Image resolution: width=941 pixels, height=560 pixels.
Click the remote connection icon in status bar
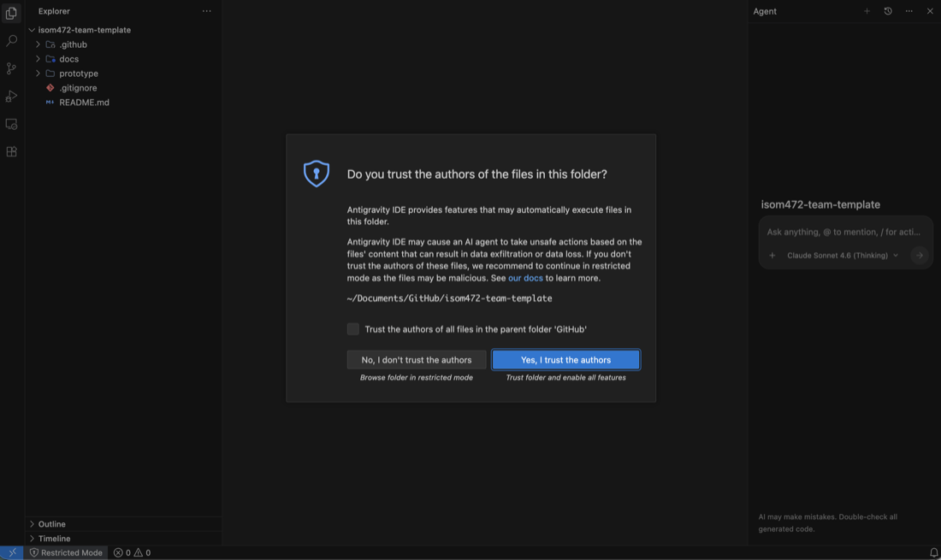pyautogui.click(x=12, y=553)
